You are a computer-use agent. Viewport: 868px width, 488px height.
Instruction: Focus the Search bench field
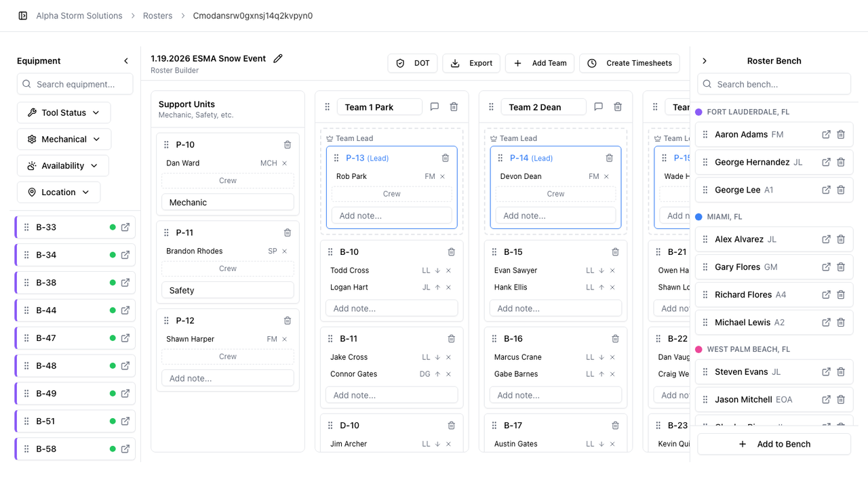click(x=774, y=84)
